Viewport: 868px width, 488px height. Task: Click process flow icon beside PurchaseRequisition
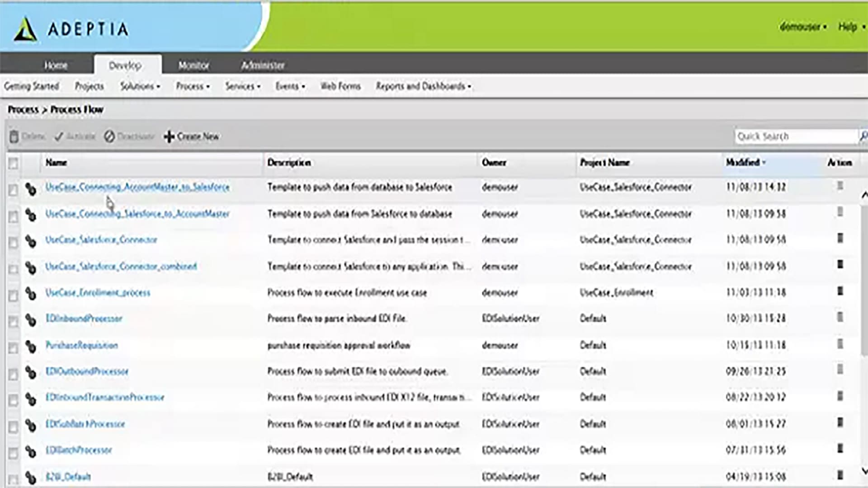tap(31, 347)
